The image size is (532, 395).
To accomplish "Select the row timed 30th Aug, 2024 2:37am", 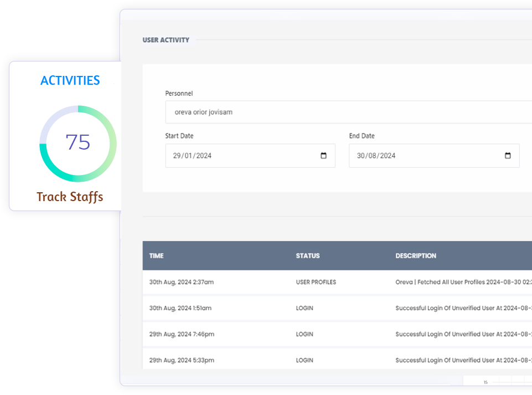I will [x=337, y=282].
